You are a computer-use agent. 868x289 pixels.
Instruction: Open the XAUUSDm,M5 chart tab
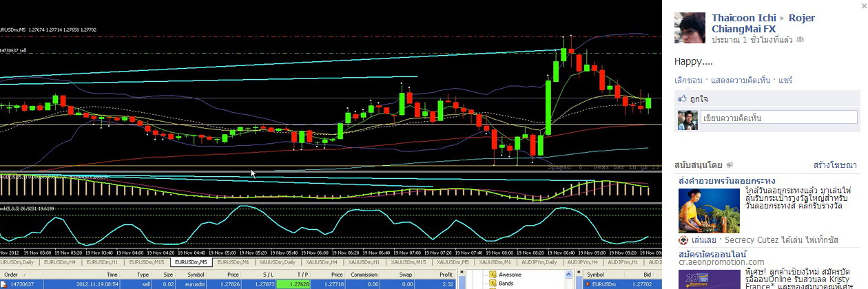click(453, 261)
